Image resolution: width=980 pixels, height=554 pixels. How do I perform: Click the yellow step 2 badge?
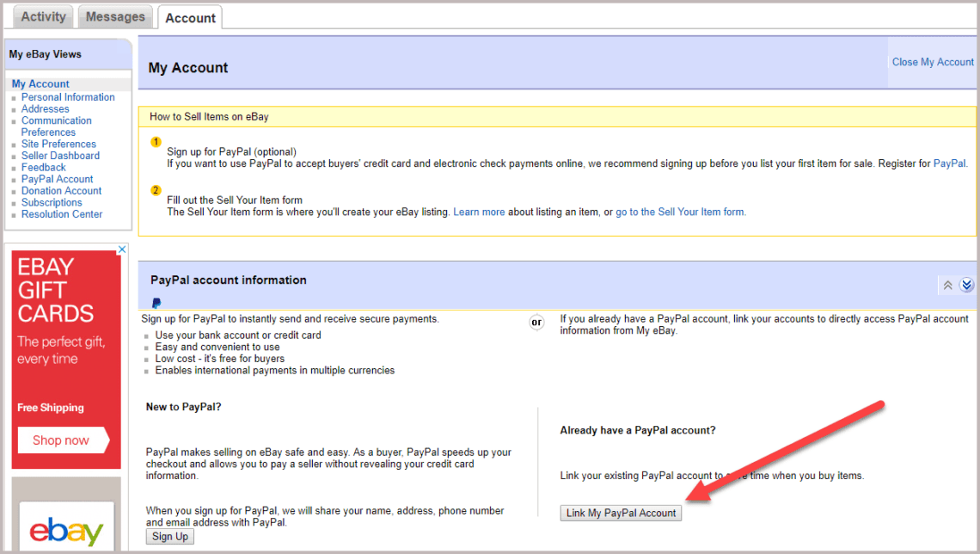tap(156, 190)
